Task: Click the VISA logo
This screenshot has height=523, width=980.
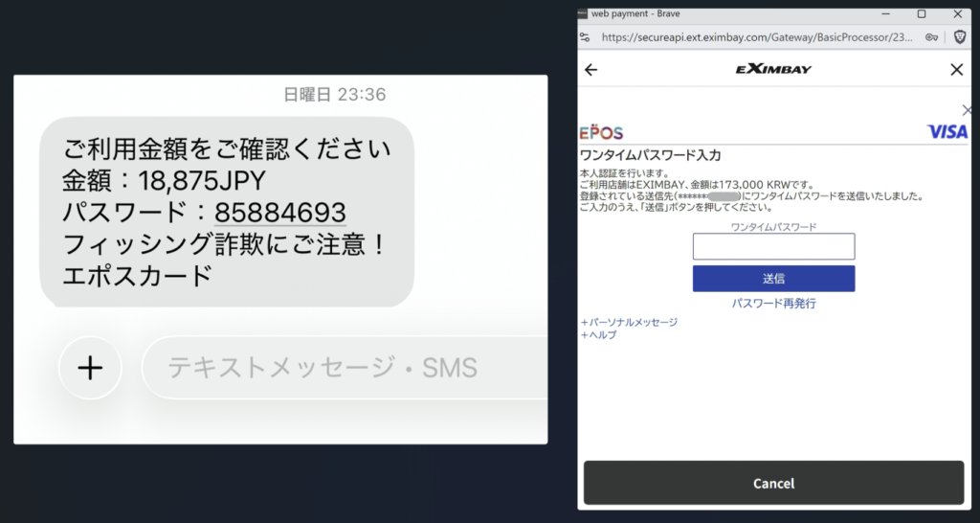Action: [x=947, y=131]
